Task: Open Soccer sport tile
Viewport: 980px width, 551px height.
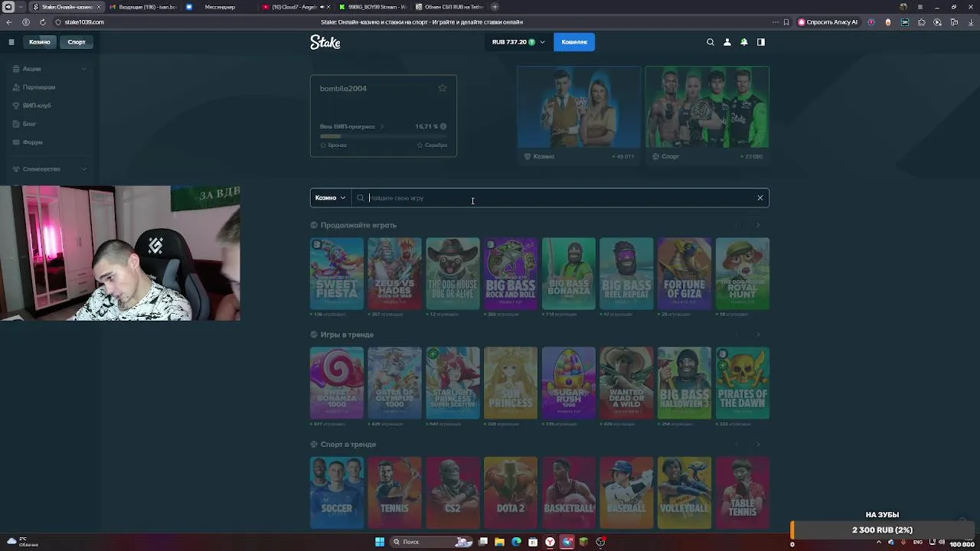Action: pos(337,493)
